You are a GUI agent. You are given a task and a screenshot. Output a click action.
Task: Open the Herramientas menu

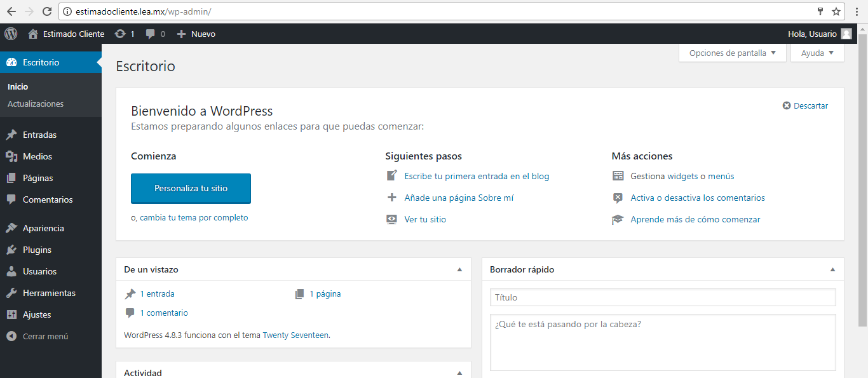51,293
